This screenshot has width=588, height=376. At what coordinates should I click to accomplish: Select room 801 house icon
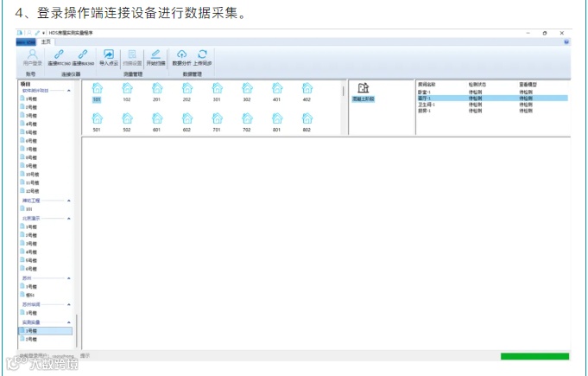click(x=277, y=118)
